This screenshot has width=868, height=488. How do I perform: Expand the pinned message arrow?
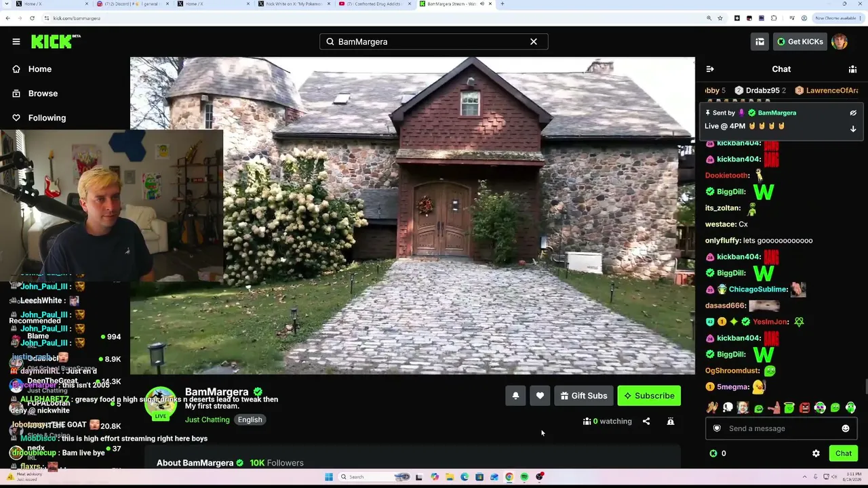[x=853, y=129]
